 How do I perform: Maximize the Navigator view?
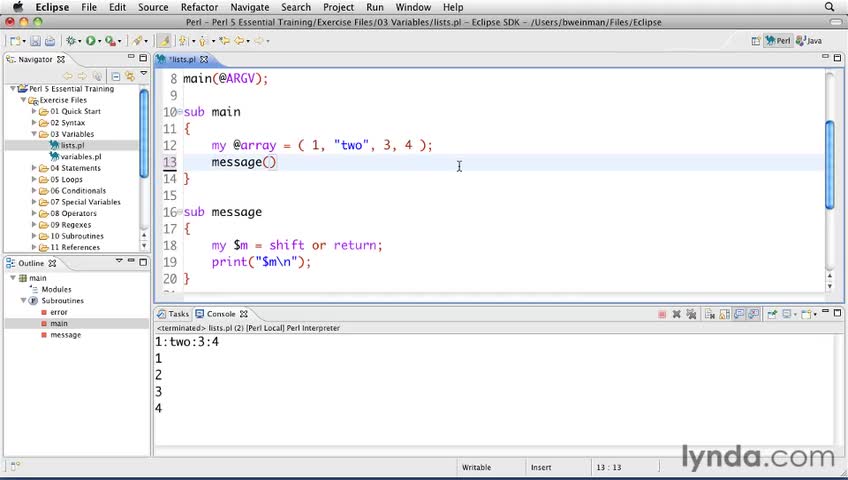tap(143, 58)
